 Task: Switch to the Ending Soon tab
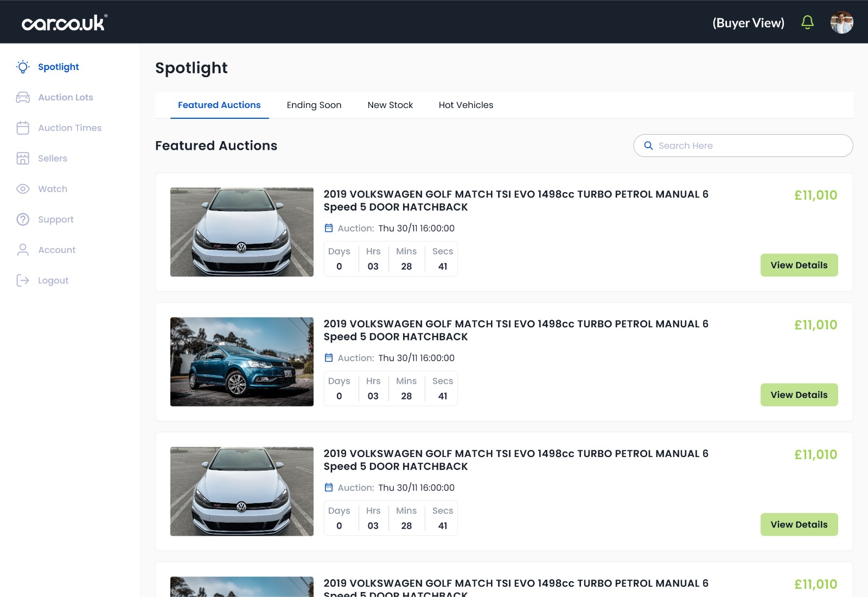tap(314, 105)
